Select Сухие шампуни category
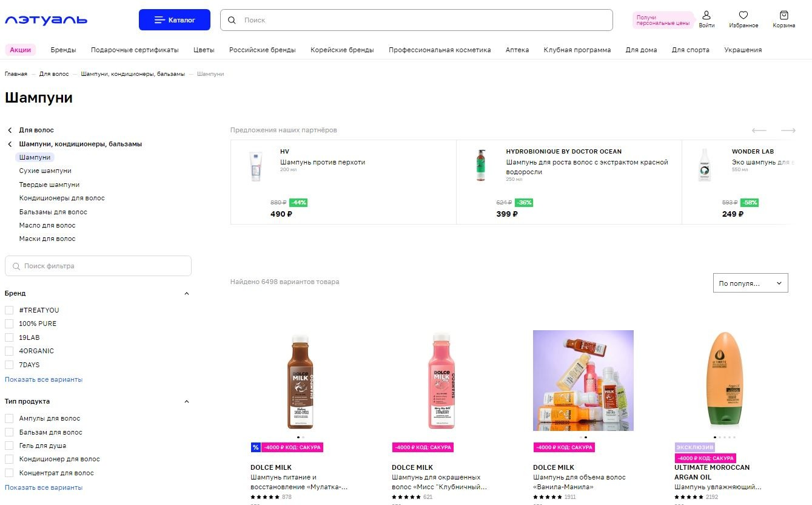 point(45,171)
